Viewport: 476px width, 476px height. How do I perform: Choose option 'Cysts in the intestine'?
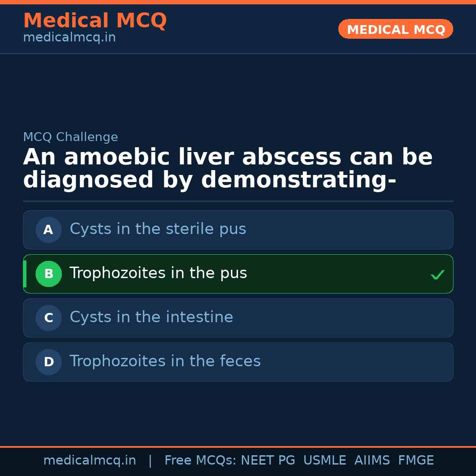151,317
